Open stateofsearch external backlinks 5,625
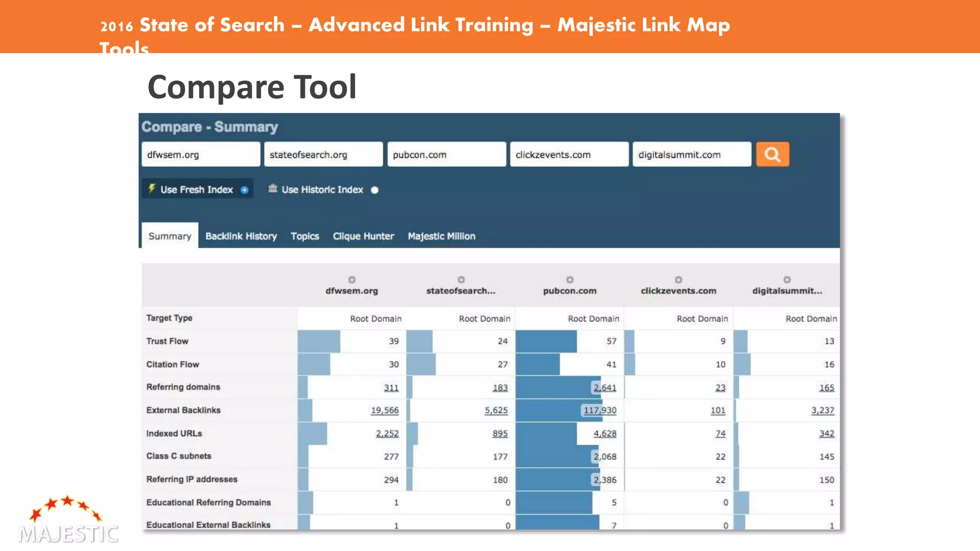Screen dimensions: 980x551 click(496, 410)
